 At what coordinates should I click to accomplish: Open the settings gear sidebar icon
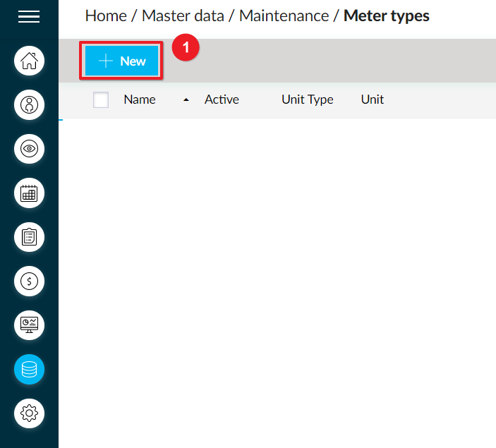pyautogui.click(x=29, y=413)
